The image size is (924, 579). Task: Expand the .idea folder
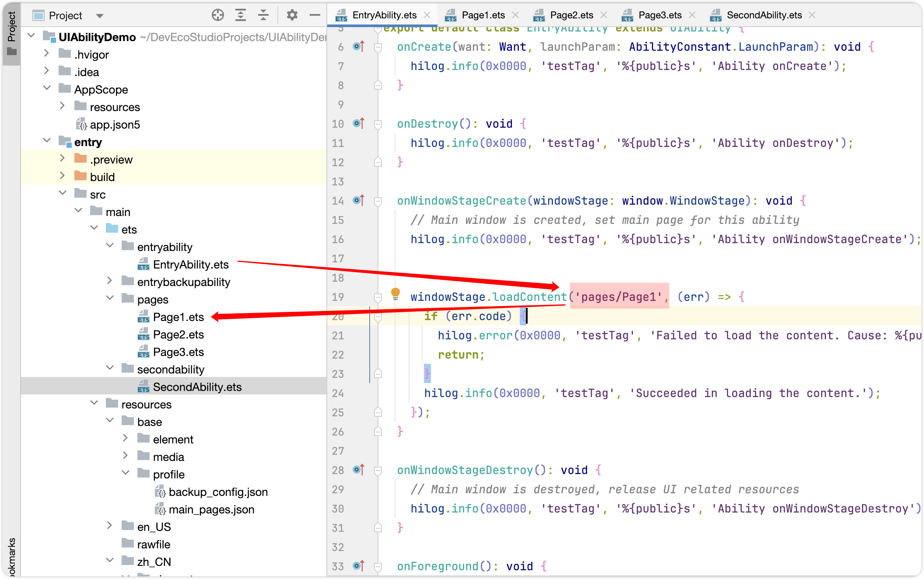[46, 70]
